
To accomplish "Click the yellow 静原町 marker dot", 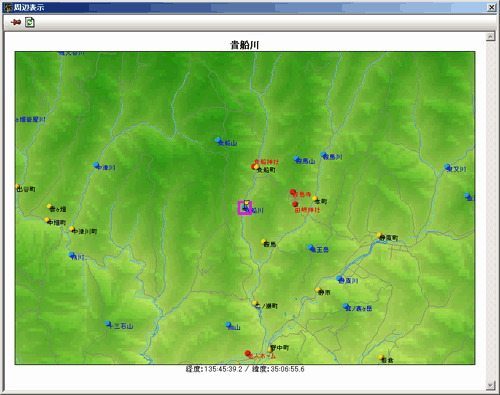I will [379, 235].
